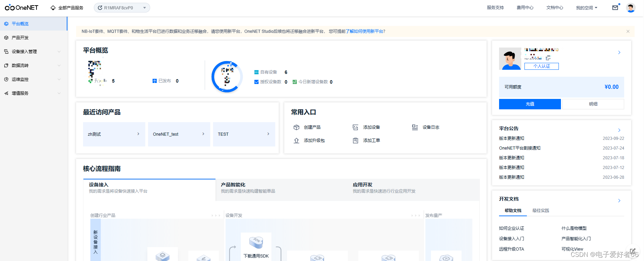Open 版本更新通知 dated 2023-09-22
This screenshot has width=644, height=261.
click(512, 138)
